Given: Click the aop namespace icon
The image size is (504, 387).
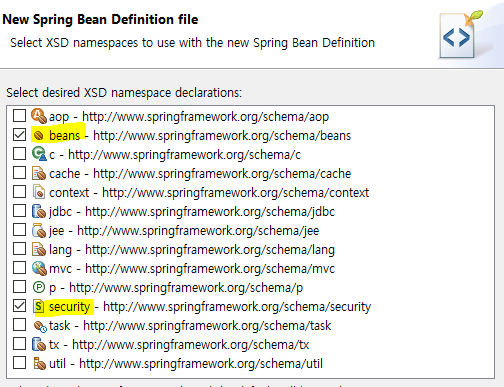Looking at the screenshot, I should 39,116.
